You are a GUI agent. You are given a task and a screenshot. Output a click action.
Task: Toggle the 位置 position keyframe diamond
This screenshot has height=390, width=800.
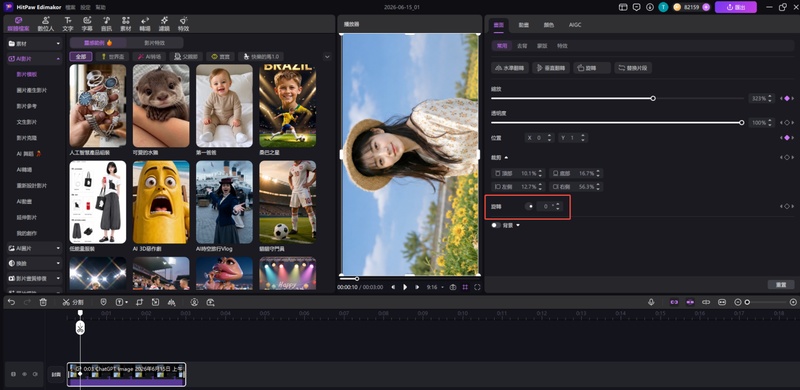(x=787, y=138)
